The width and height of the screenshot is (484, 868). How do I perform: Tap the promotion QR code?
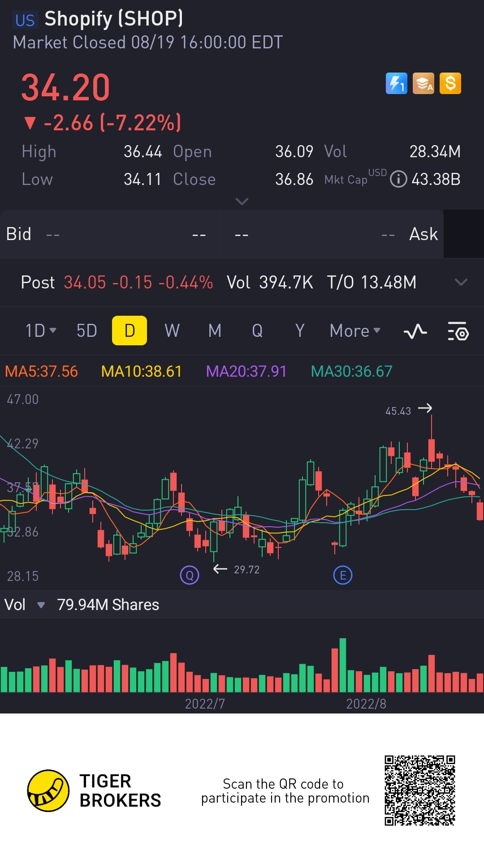[420, 791]
